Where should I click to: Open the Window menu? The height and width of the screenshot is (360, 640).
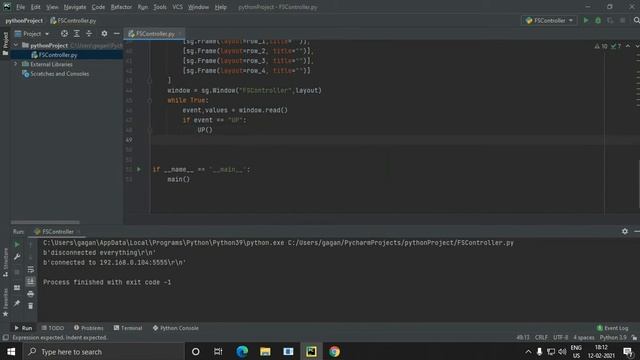198,7
